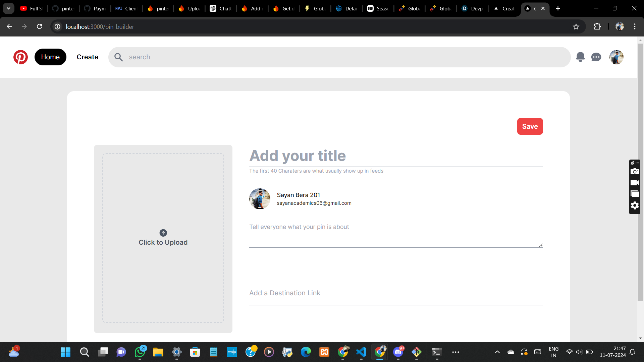Expand the tab search dropdown arrow

click(x=8, y=8)
